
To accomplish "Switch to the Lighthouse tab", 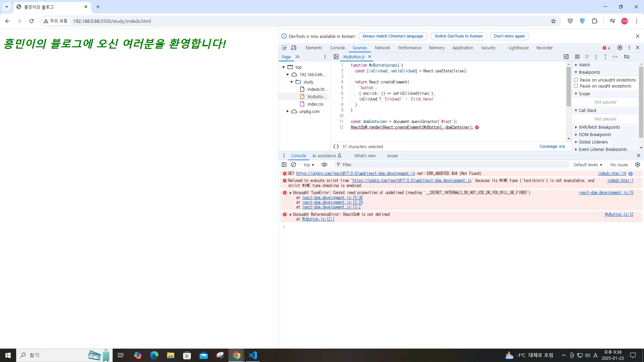I will (518, 48).
